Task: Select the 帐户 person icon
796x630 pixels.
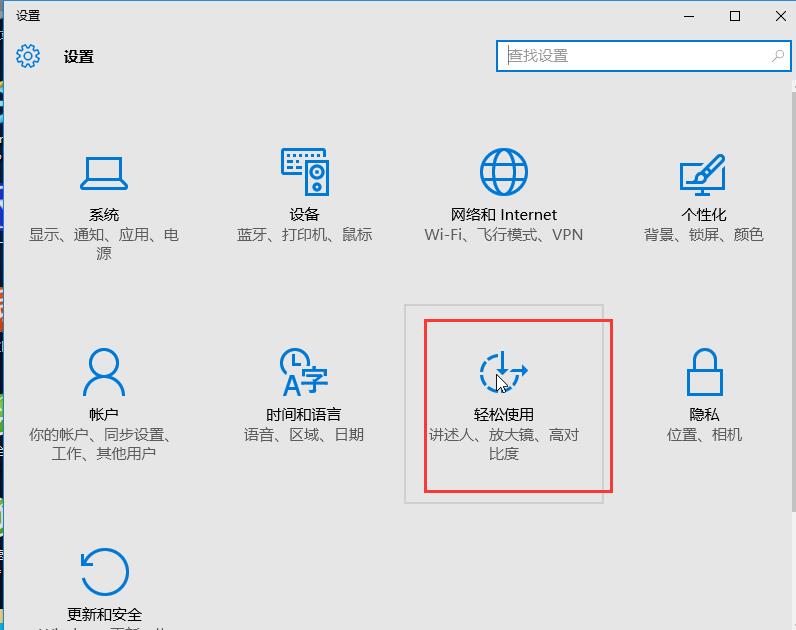Action: click(104, 373)
